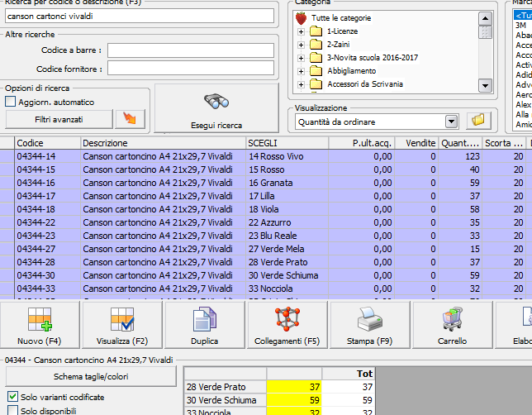
Task: Toggle the Aggiorn. automatico checkbox
Action: 11,102
